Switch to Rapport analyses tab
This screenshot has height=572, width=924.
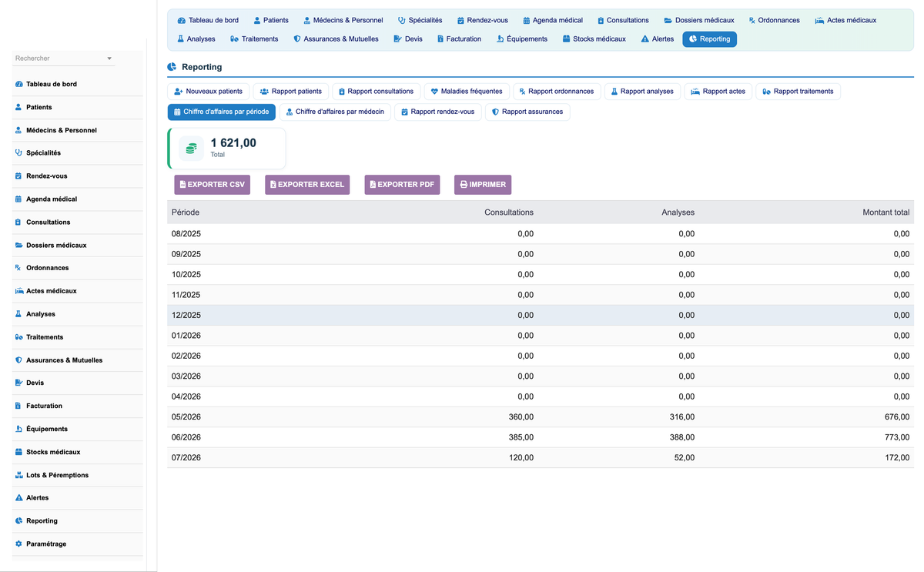tap(642, 92)
